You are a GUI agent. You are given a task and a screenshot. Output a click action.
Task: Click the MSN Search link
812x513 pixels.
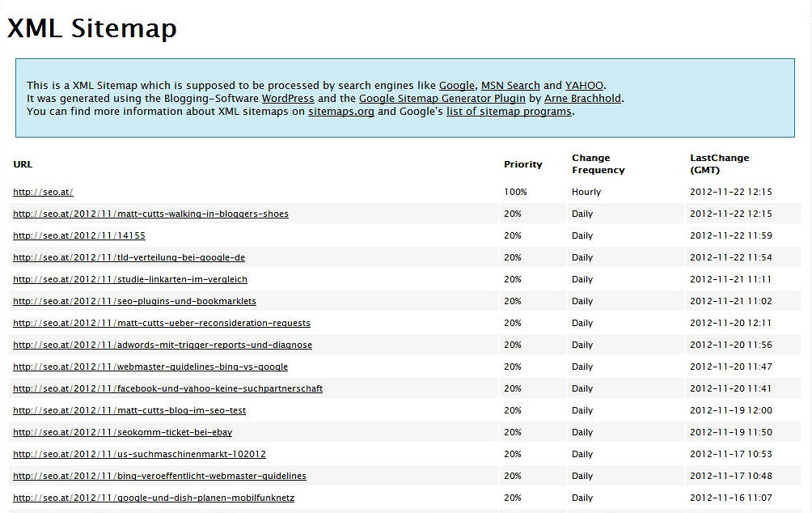click(510, 86)
